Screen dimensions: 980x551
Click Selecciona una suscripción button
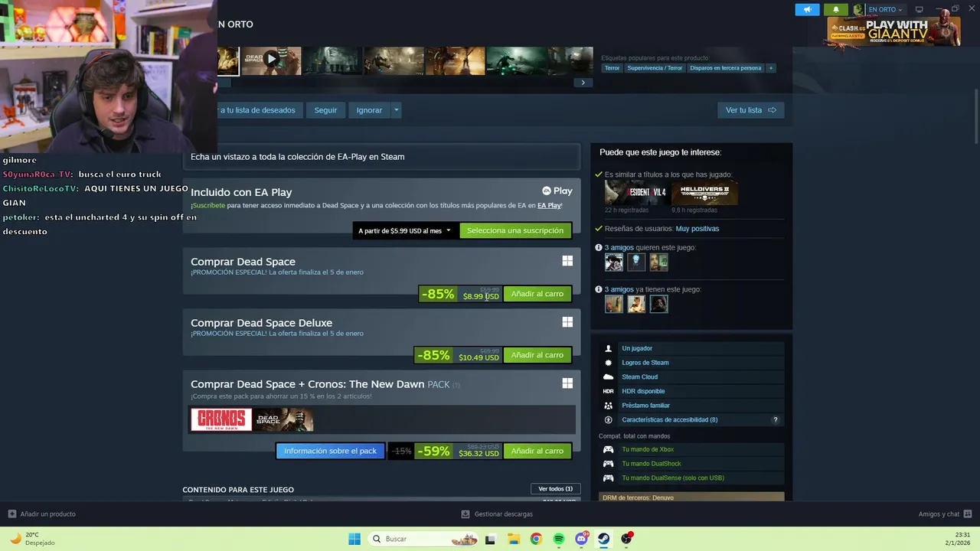click(515, 230)
